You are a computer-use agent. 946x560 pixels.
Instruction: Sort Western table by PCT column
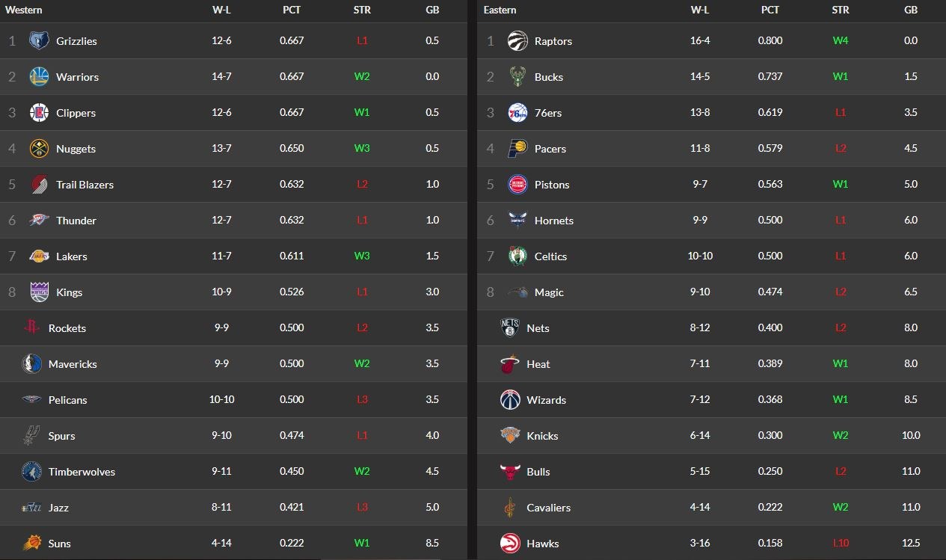(292, 10)
